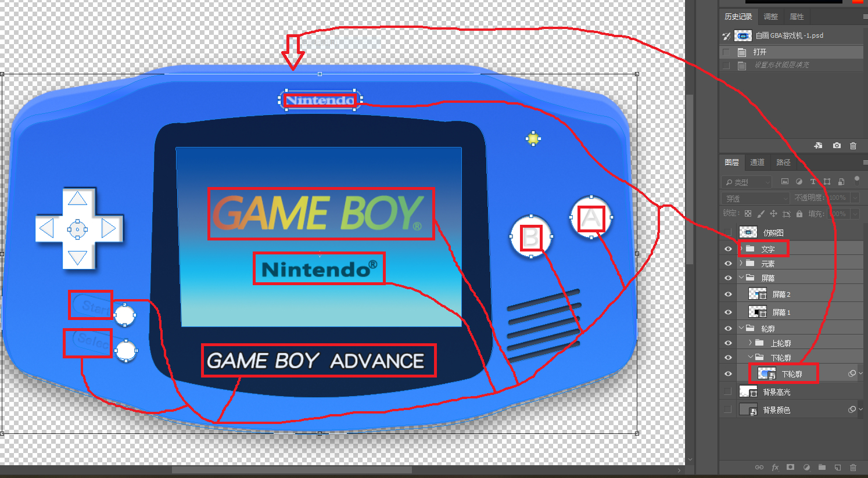
Task: Switch to the 图层 tab
Action: tap(731, 163)
